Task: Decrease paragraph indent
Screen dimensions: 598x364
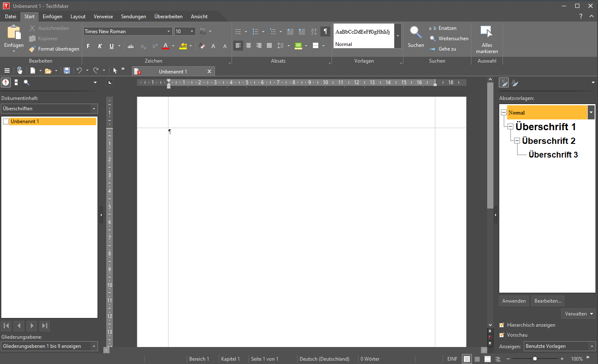Action: tap(302, 32)
